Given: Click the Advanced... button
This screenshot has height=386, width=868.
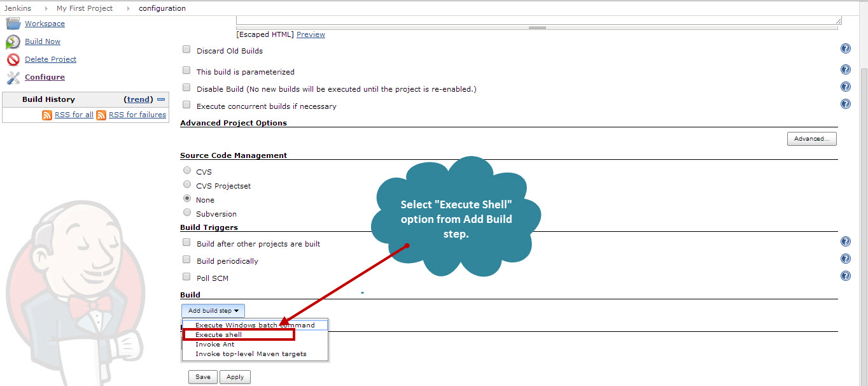Looking at the screenshot, I should pos(811,139).
